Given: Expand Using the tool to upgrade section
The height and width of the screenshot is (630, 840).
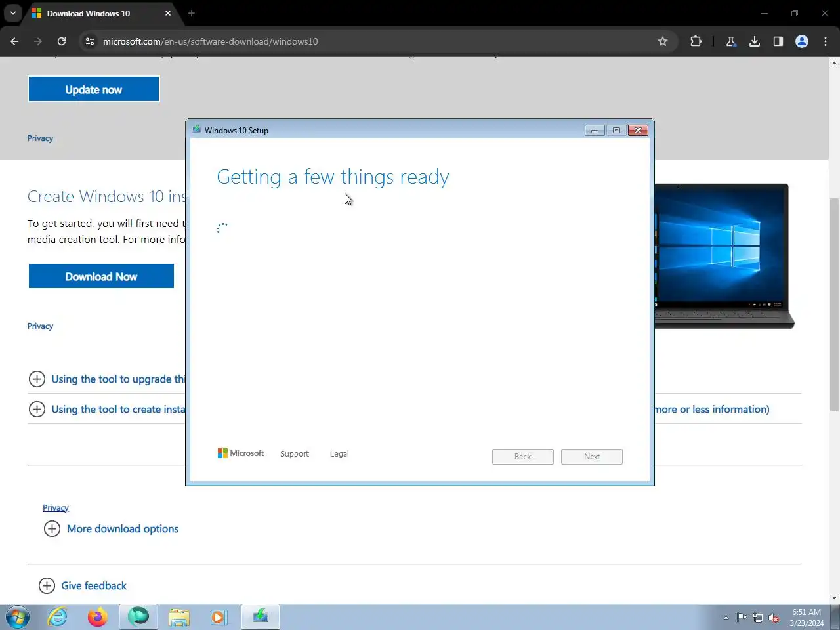Looking at the screenshot, I should (107, 379).
